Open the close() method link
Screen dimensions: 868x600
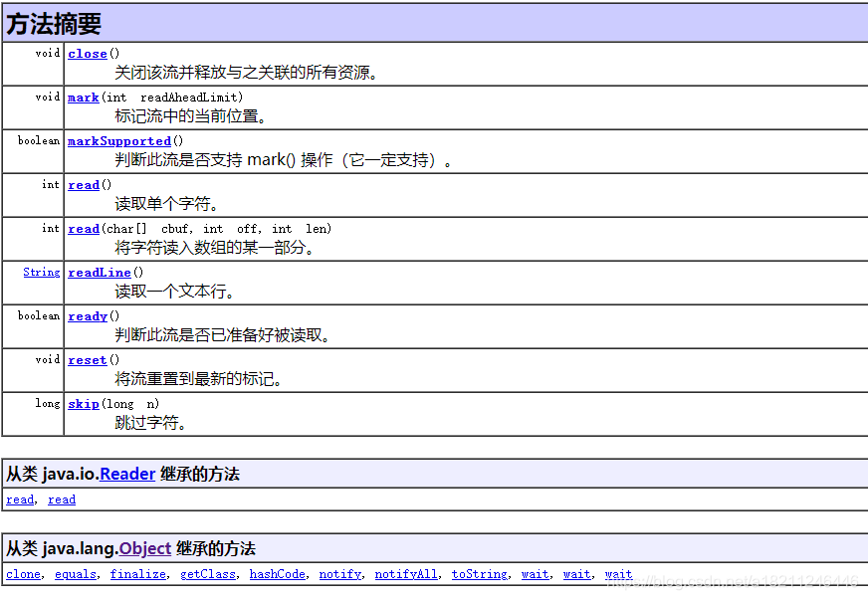coord(88,54)
